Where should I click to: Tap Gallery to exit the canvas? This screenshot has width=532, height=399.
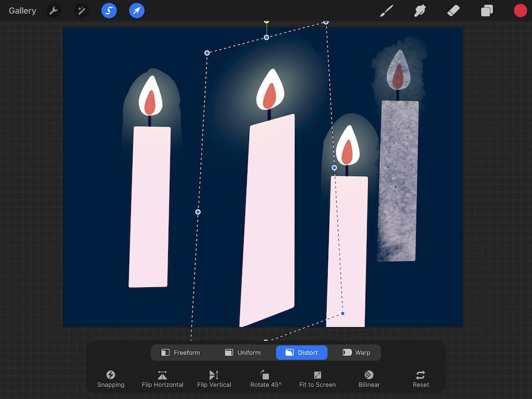coord(21,10)
